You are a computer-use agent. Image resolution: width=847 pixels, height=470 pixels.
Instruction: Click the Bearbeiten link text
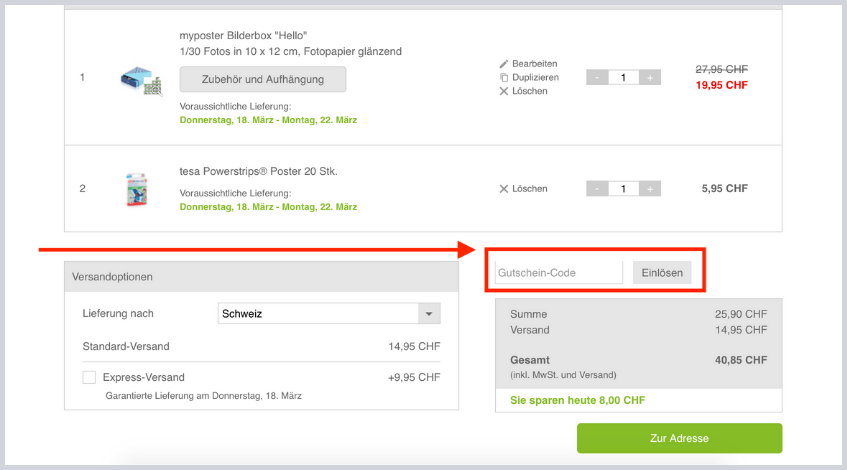click(535, 63)
